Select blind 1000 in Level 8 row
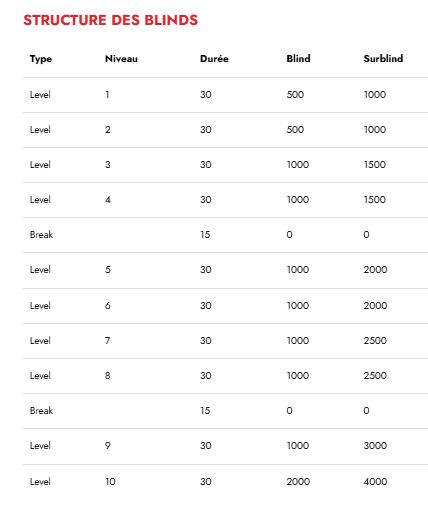This screenshot has width=428, height=514. click(x=298, y=376)
